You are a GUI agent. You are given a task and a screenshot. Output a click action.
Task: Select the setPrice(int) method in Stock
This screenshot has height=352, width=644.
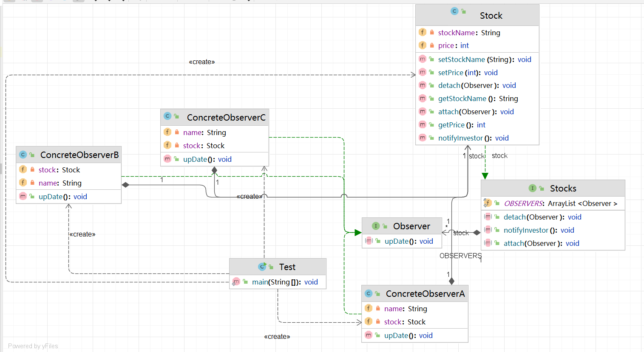point(468,73)
